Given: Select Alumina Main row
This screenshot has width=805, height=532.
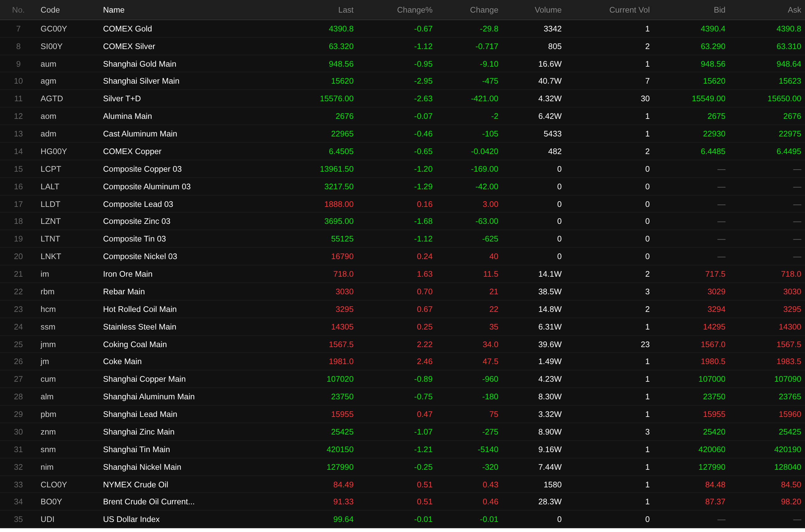Looking at the screenshot, I should [402, 116].
